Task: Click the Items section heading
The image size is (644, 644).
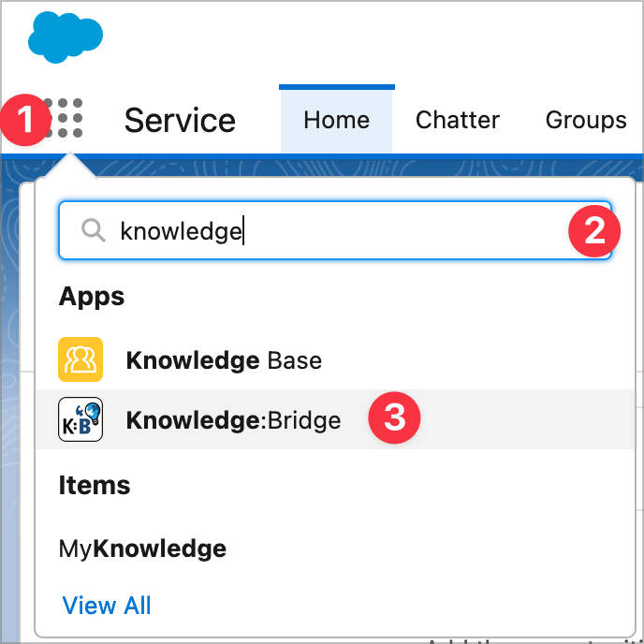Action: click(x=95, y=485)
